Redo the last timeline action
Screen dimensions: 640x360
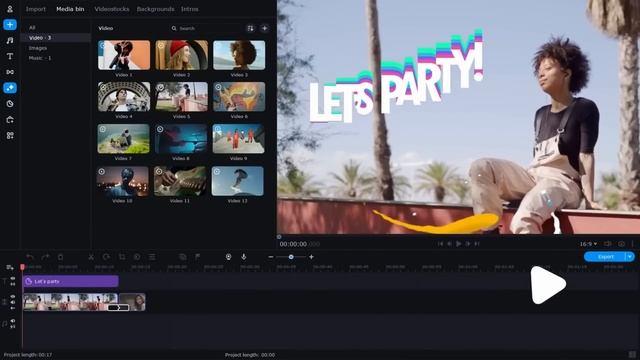(45, 257)
